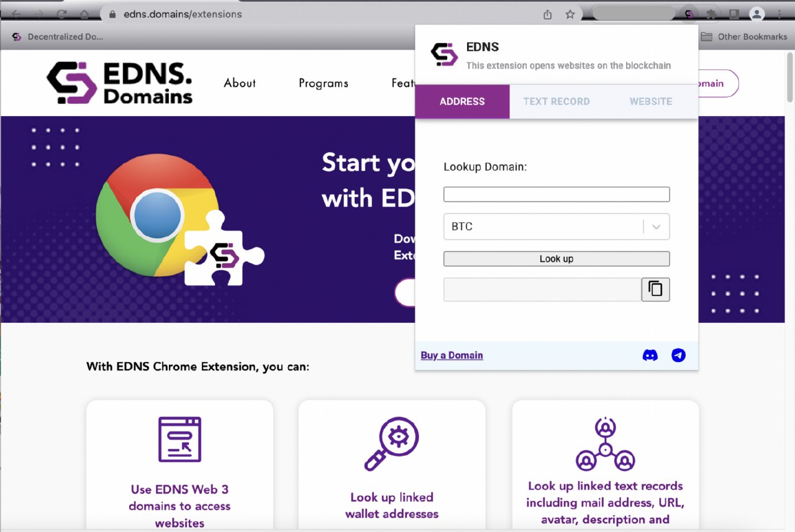Reload the page with the refresh icon
This screenshot has width=795, height=532.
click(x=61, y=14)
